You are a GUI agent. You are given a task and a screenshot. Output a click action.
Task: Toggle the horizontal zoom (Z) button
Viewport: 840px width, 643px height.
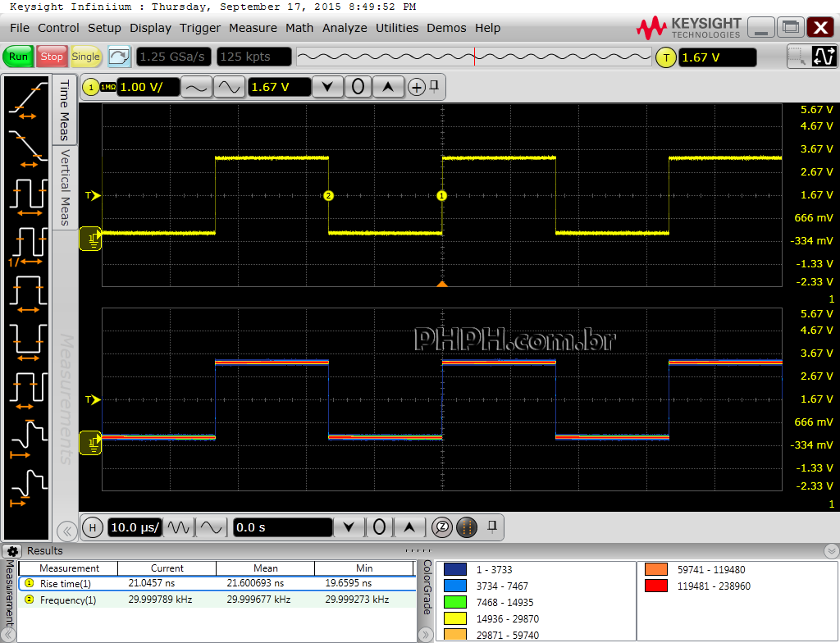coord(442,527)
